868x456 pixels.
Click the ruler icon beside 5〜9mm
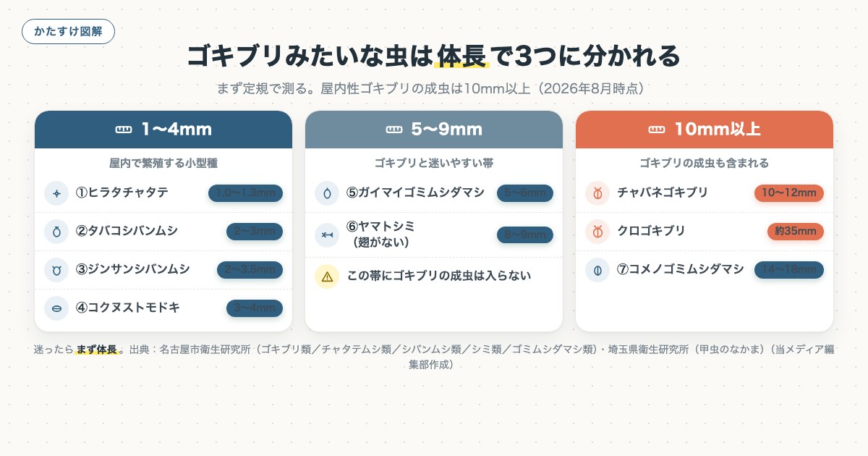tap(393, 130)
